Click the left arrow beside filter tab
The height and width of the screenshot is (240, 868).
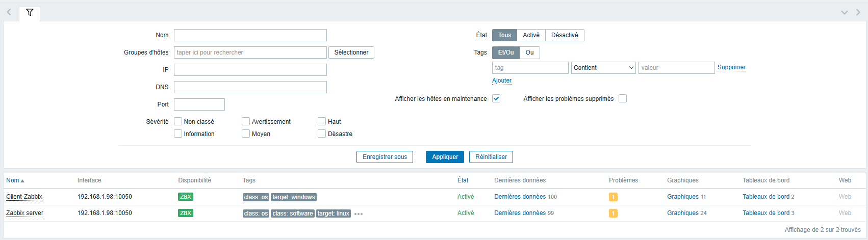pyautogui.click(x=9, y=12)
